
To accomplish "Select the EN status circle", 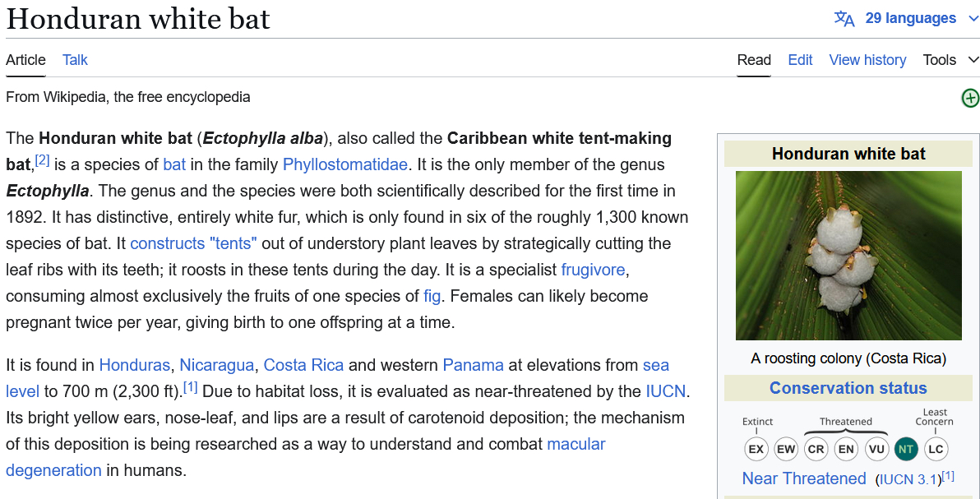I will click(846, 449).
